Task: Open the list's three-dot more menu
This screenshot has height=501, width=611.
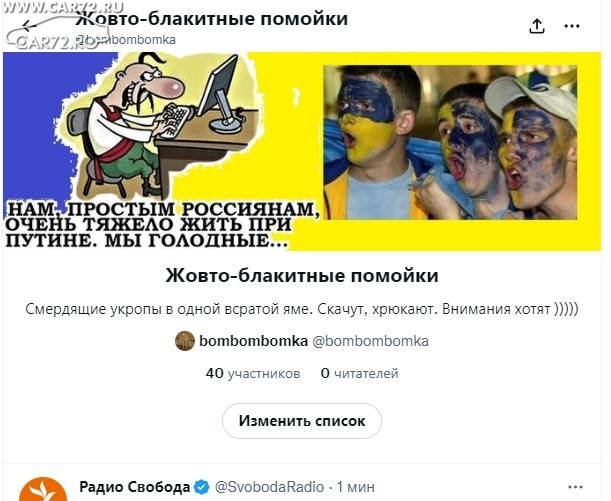Action: [x=572, y=26]
